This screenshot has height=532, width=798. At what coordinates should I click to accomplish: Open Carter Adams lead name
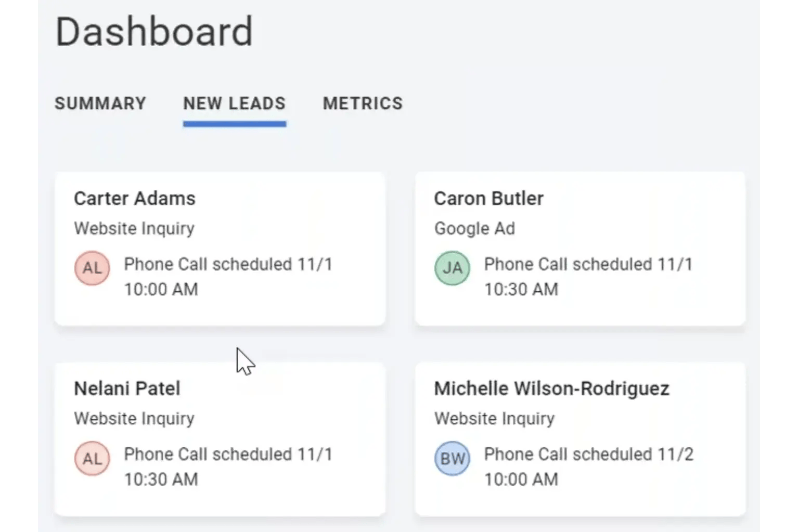tap(135, 198)
